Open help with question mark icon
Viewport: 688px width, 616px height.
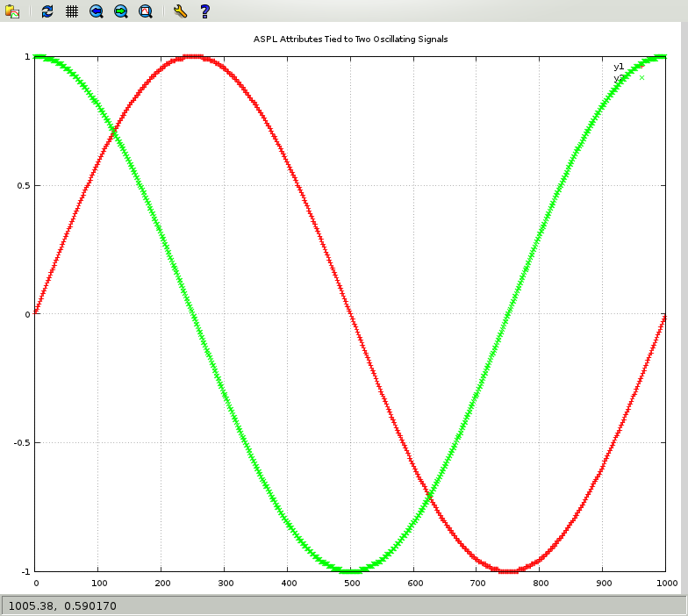click(x=204, y=11)
